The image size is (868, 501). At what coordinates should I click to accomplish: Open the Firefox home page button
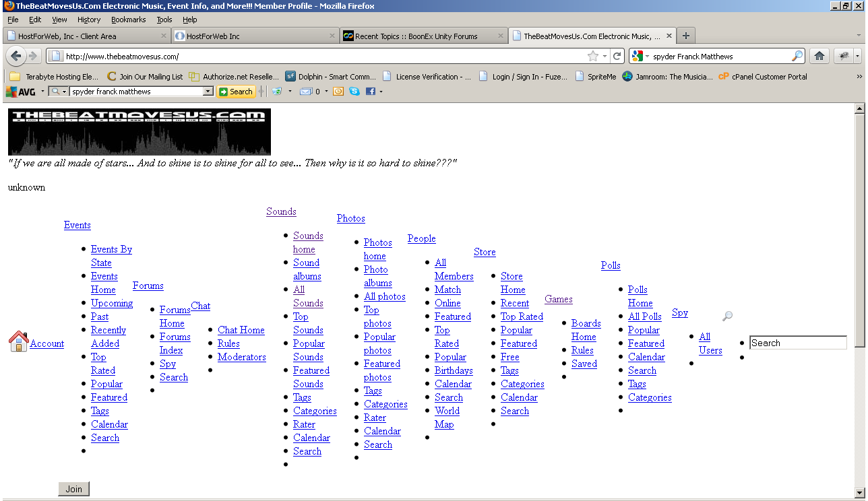(x=819, y=57)
